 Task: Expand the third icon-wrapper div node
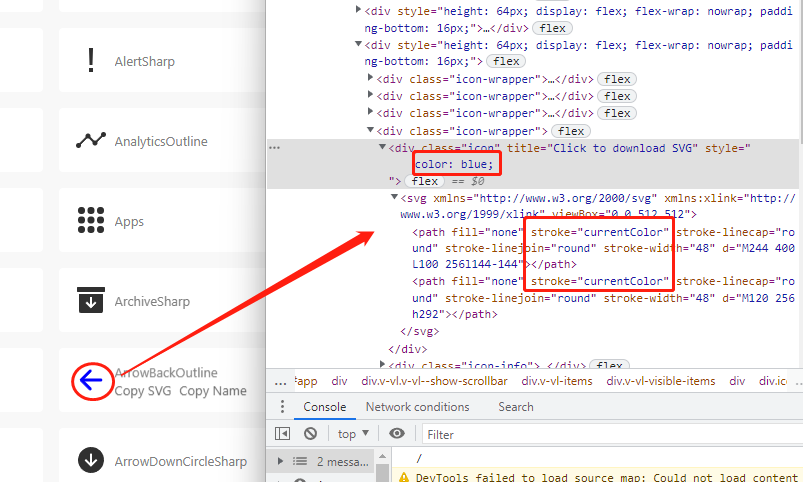(370, 112)
